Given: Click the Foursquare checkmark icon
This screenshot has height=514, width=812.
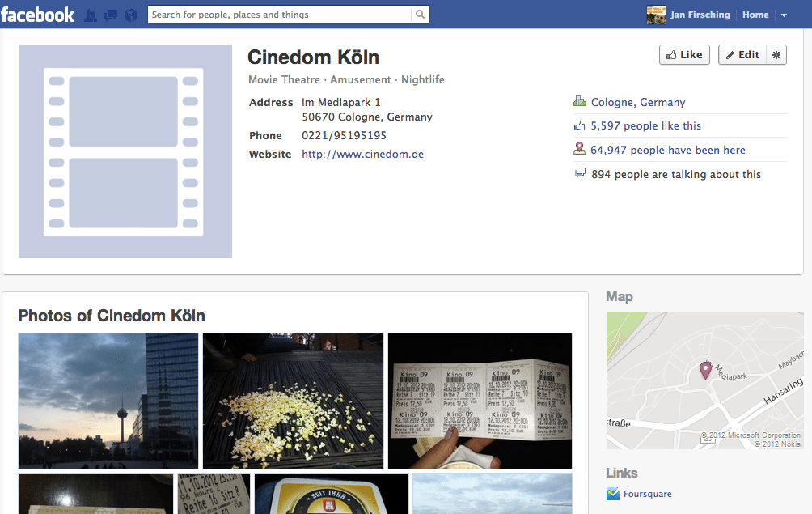Looking at the screenshot, I should tap(613, 494).
